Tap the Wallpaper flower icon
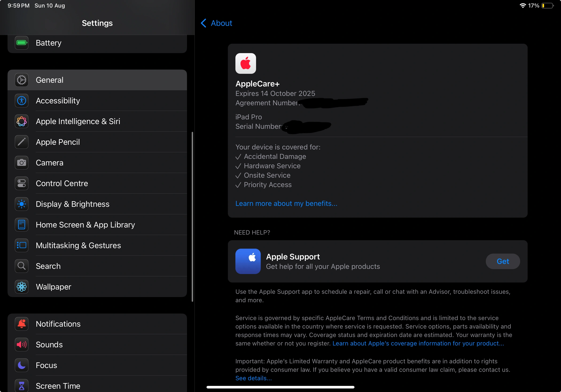This screenshot has height=392, width=561. point(22,287)
